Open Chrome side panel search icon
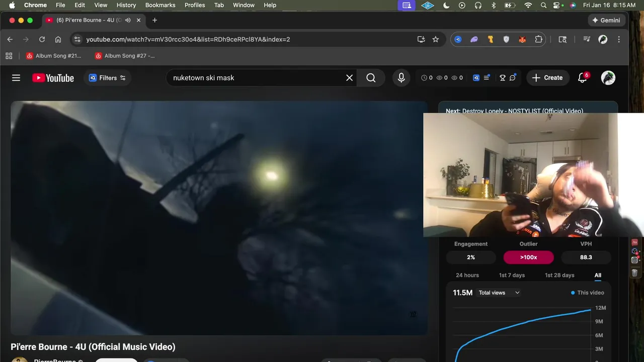Viewport: 644px width, 362px height. tap(562, 39)
